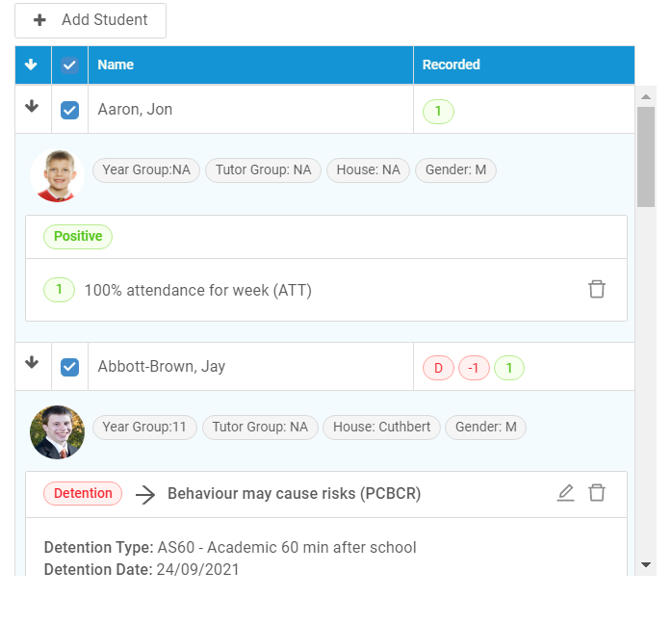Click the Detention tag
672x624 pixels.
pos(83,493)
